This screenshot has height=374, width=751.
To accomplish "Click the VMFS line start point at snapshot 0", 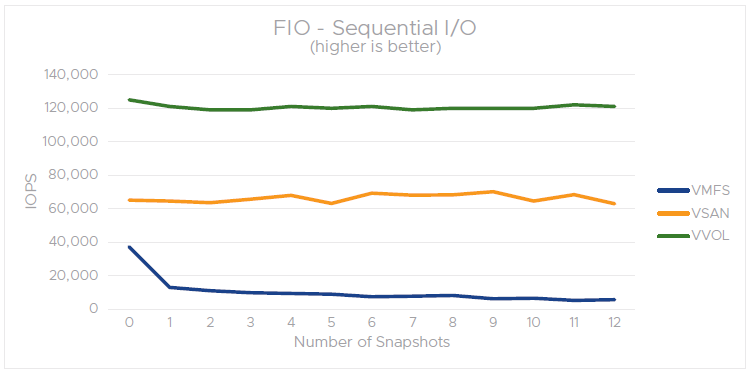I will click(x=129, y=247).
